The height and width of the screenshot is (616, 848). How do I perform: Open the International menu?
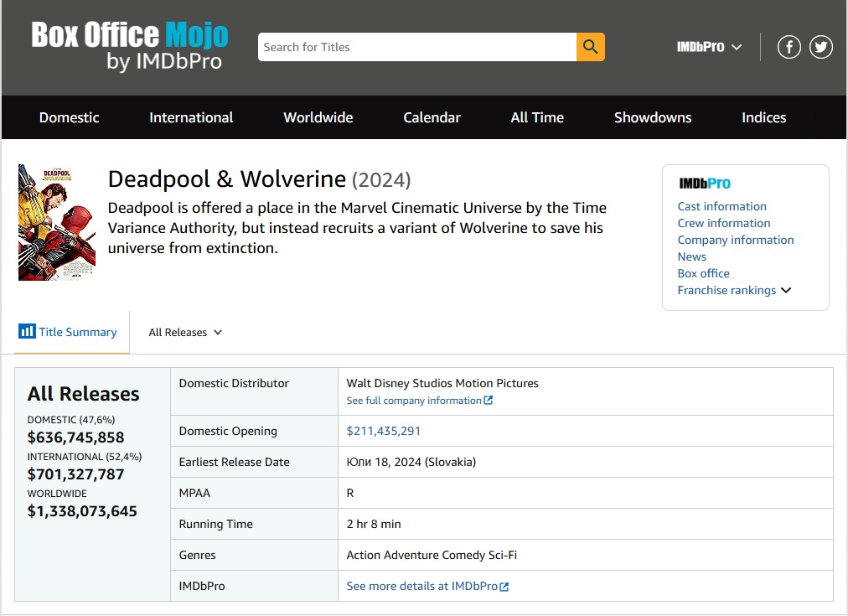[191, 117]
